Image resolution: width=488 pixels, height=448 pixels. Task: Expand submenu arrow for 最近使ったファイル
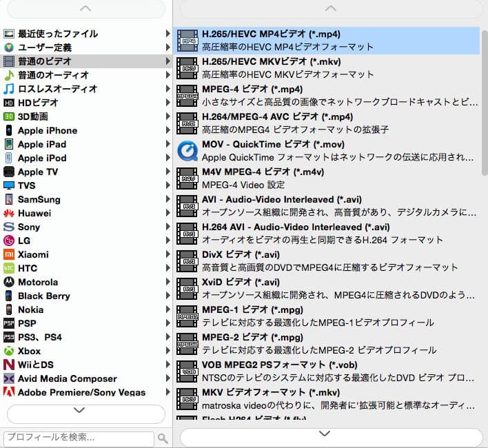[168, 34]
